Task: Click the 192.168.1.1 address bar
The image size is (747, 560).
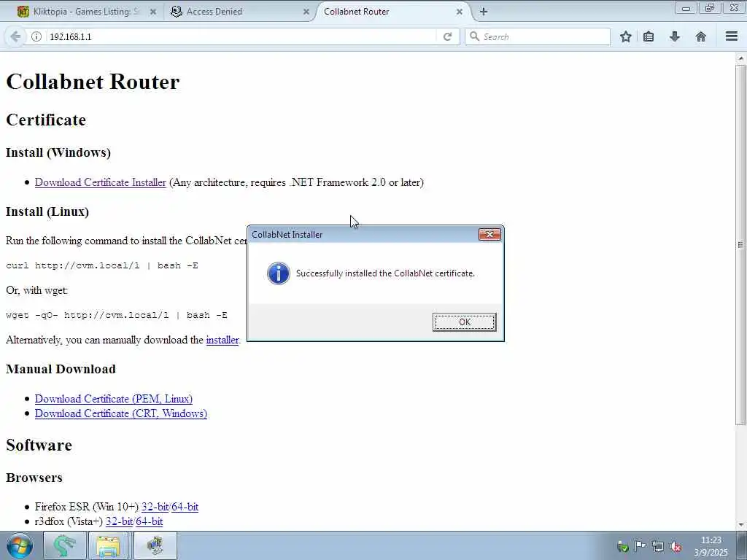Action: [x=239, y=36]
